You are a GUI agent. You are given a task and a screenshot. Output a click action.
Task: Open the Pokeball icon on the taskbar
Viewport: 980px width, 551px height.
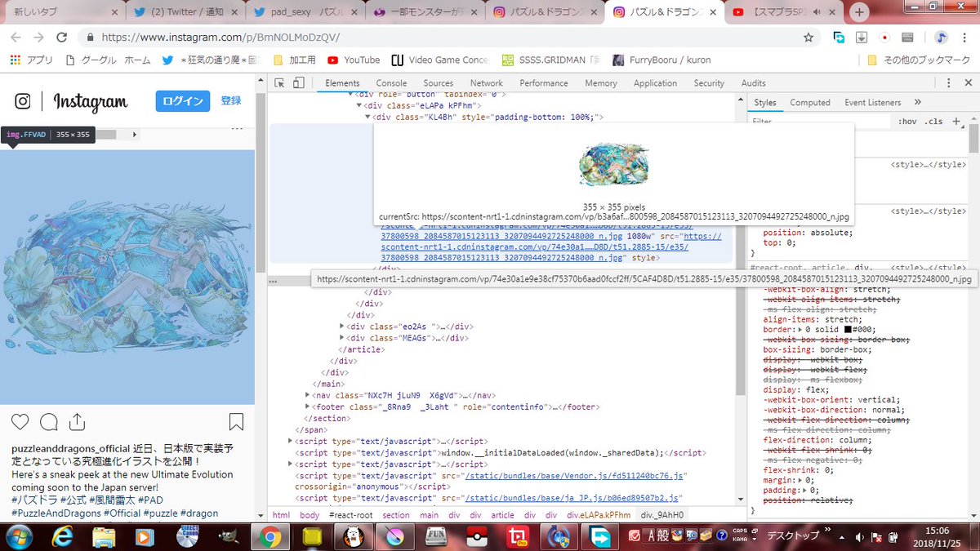(x=476, y=536)
